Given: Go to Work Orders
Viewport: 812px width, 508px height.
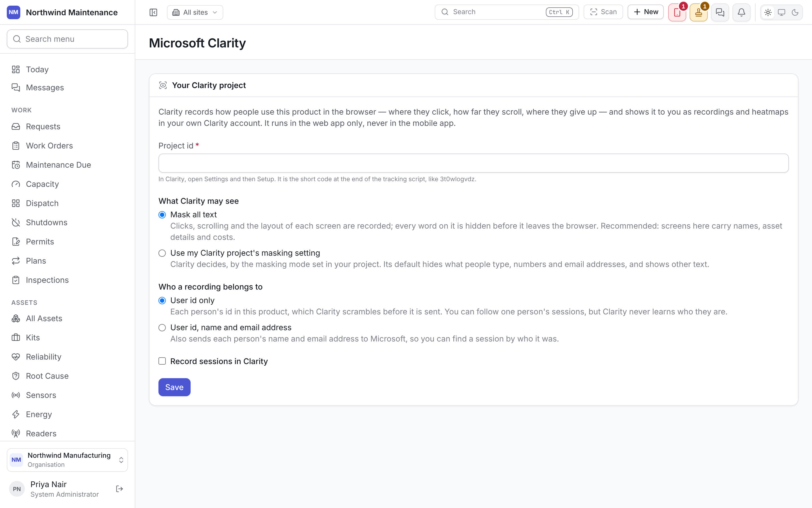Looking at the screenshot, I should point(67,145).
